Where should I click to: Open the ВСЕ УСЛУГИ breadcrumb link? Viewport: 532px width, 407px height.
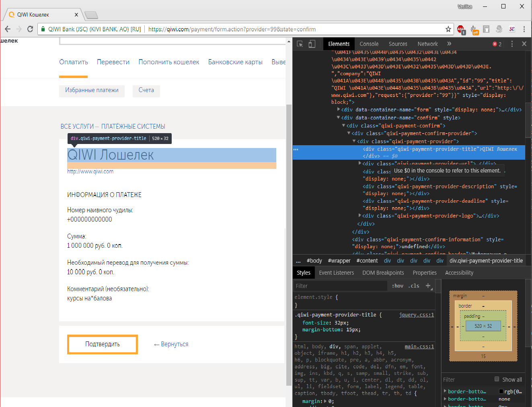tap(77, 126)
